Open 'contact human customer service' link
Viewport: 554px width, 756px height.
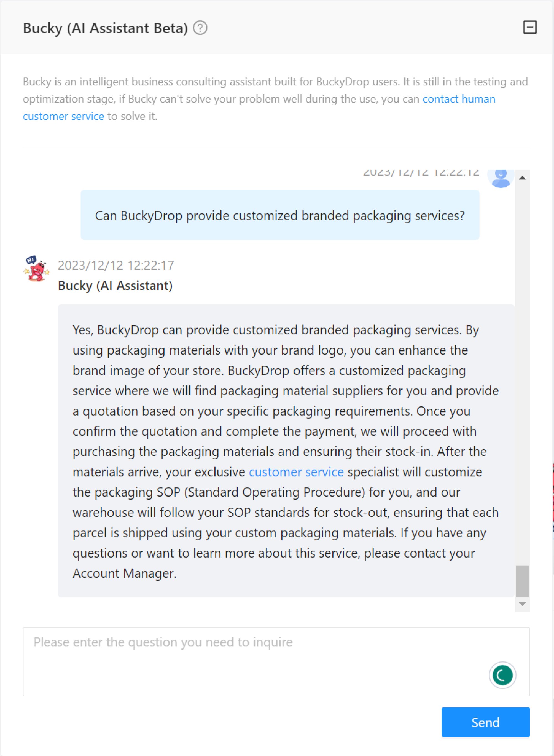pos(259,107)
